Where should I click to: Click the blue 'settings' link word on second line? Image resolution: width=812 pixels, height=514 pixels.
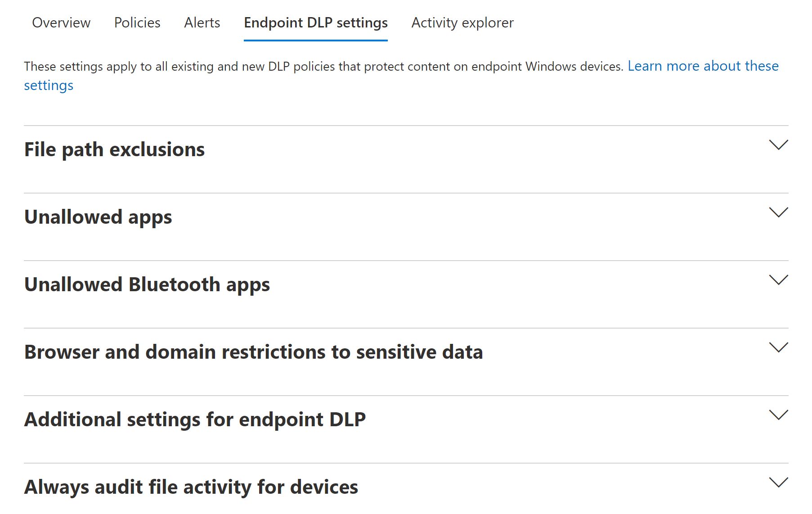49,86
